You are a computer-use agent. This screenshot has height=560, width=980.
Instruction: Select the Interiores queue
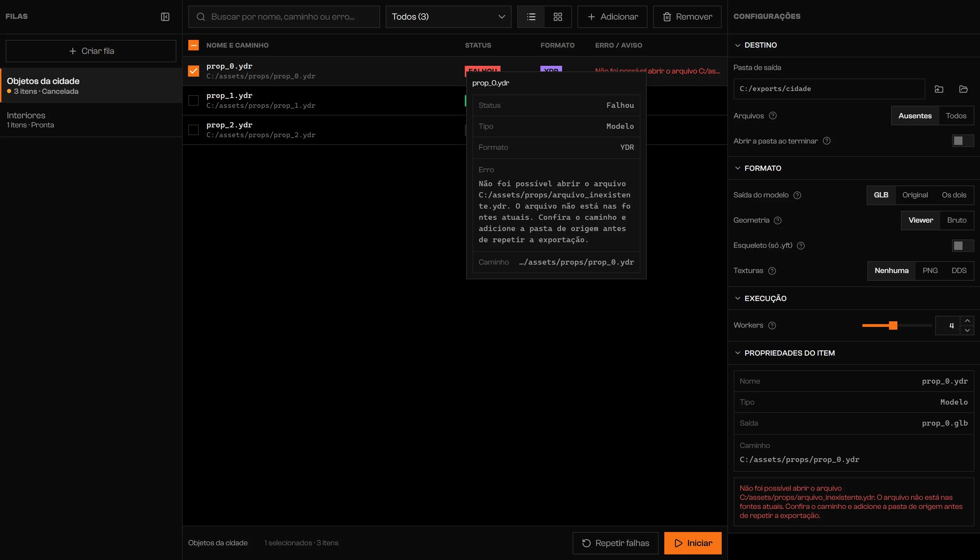[x=91, y=120]
